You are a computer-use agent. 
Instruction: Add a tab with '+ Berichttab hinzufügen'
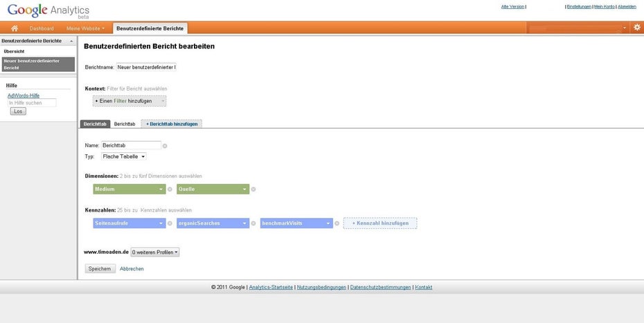(172, 124)
